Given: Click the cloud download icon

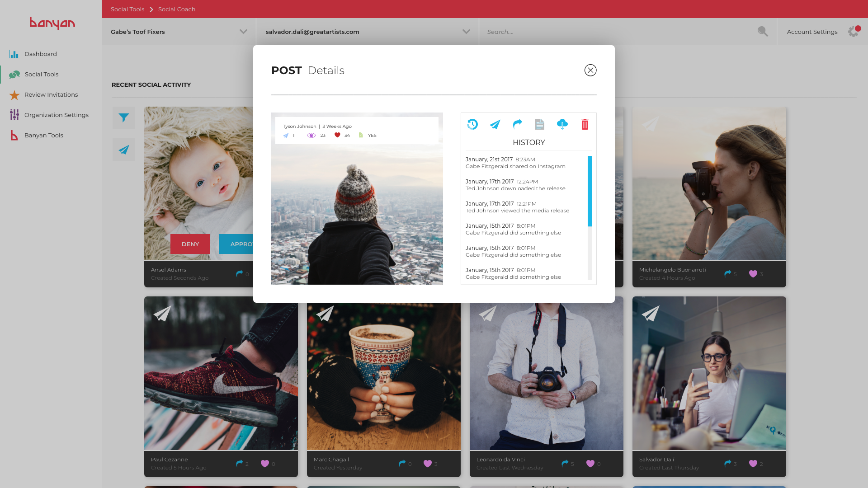Looking at the screenshot, I should tap(562, 124).
